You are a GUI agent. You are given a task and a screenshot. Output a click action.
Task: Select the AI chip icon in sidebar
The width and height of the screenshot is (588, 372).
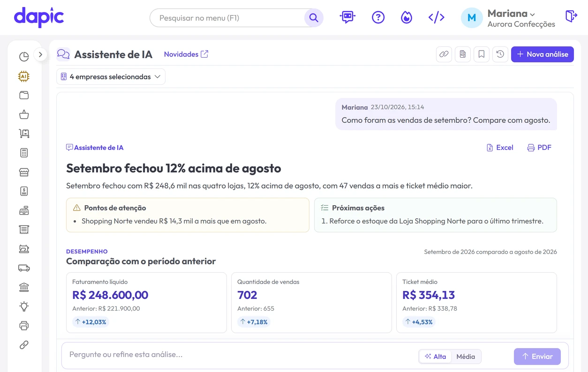(24, 76)
